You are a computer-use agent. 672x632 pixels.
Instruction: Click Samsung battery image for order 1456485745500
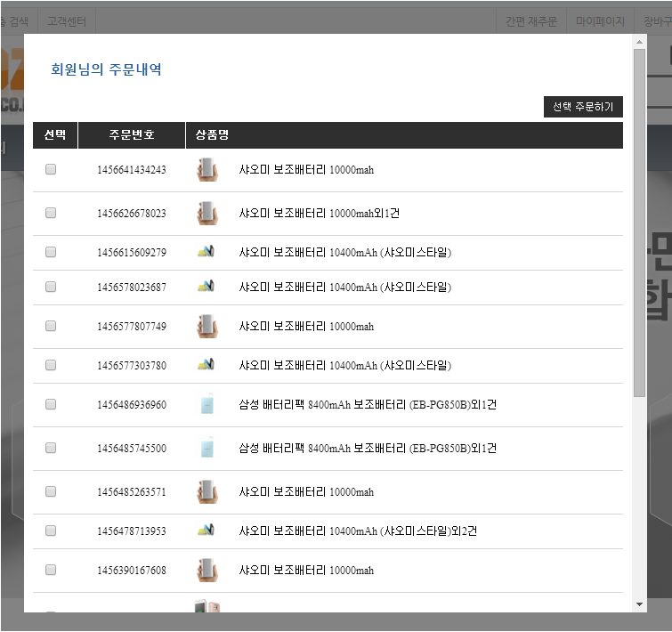pos(206,449)
